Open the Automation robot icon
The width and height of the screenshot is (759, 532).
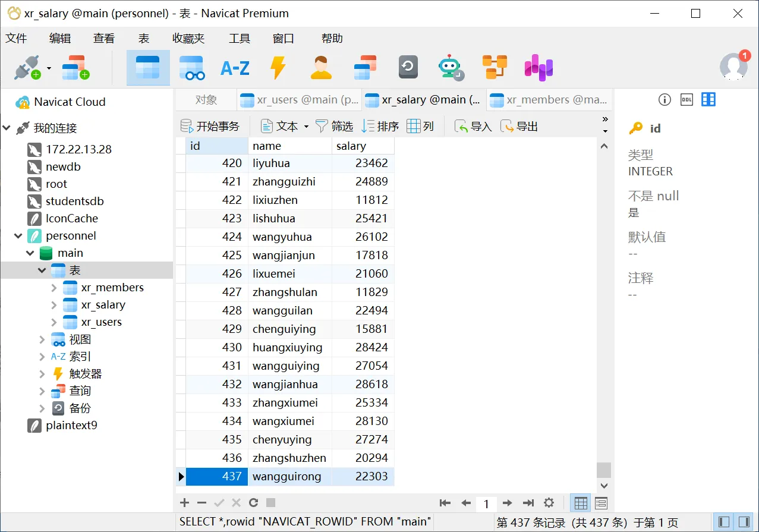tap(451, 68)
